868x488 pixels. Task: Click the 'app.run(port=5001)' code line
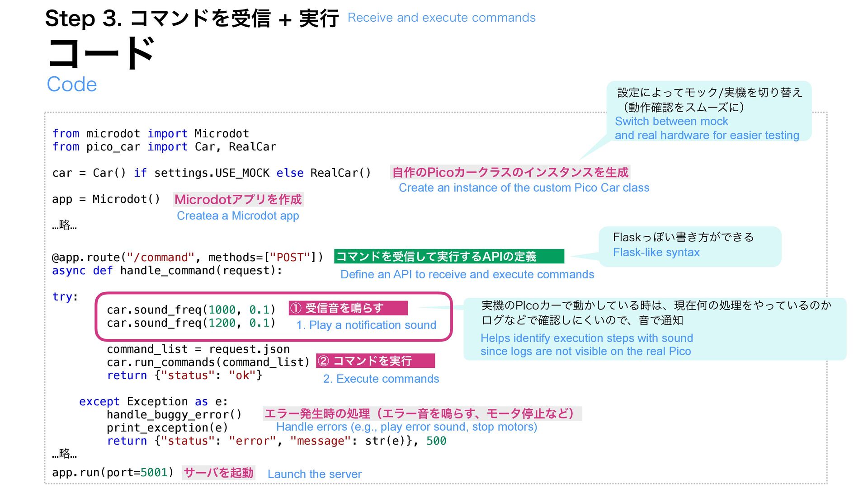point(113,473)
